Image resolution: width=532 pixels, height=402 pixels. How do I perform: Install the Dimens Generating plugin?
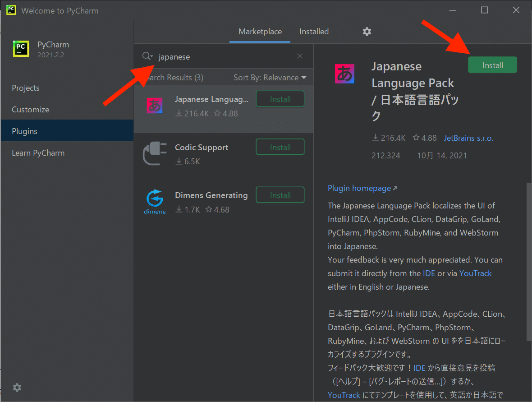pyautogui.click(x=280, y=195)
